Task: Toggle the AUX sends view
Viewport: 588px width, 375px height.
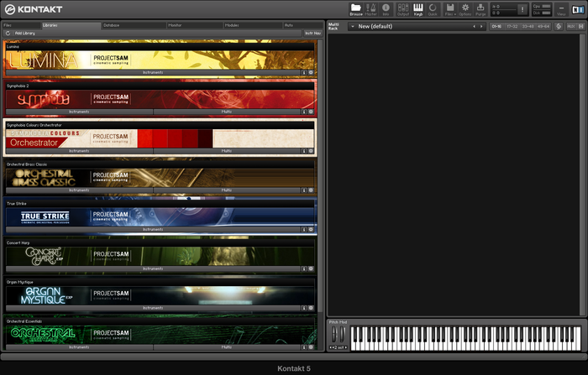Action: (572, 26)
